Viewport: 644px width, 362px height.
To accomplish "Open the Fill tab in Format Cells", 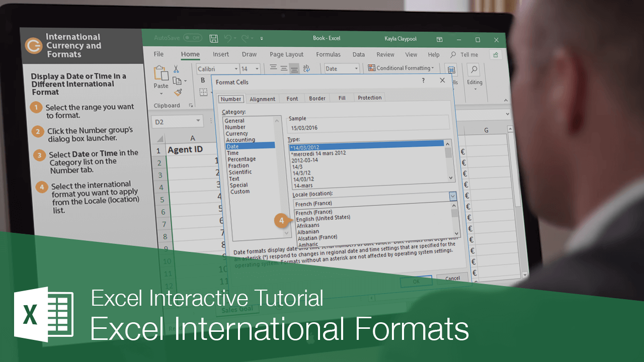I will (x=342, y=98).
